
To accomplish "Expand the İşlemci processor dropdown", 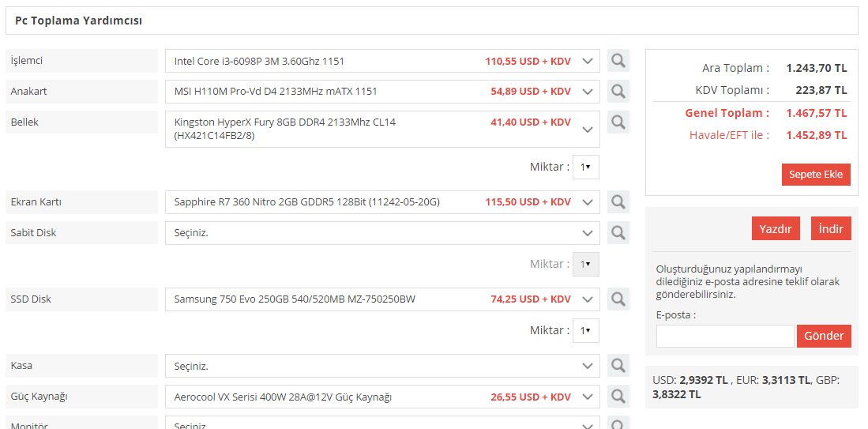I will pyautogui.click(x=382, y=61).
